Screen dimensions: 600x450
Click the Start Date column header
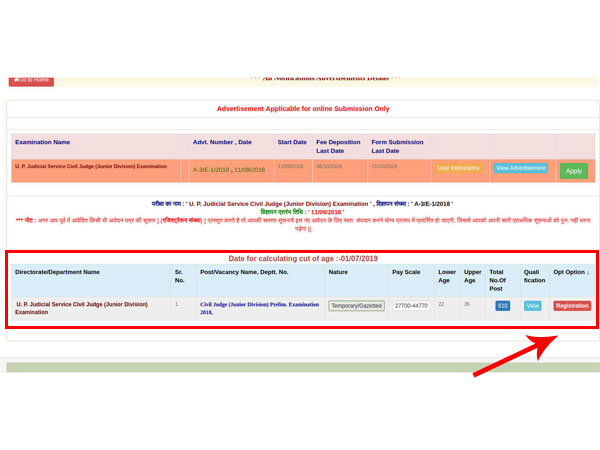click(292, 142)
